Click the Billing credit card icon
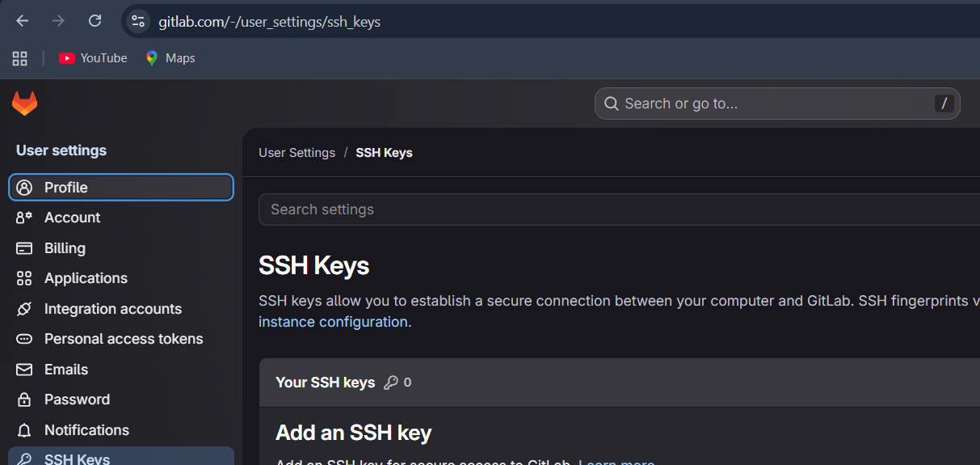 24,248
